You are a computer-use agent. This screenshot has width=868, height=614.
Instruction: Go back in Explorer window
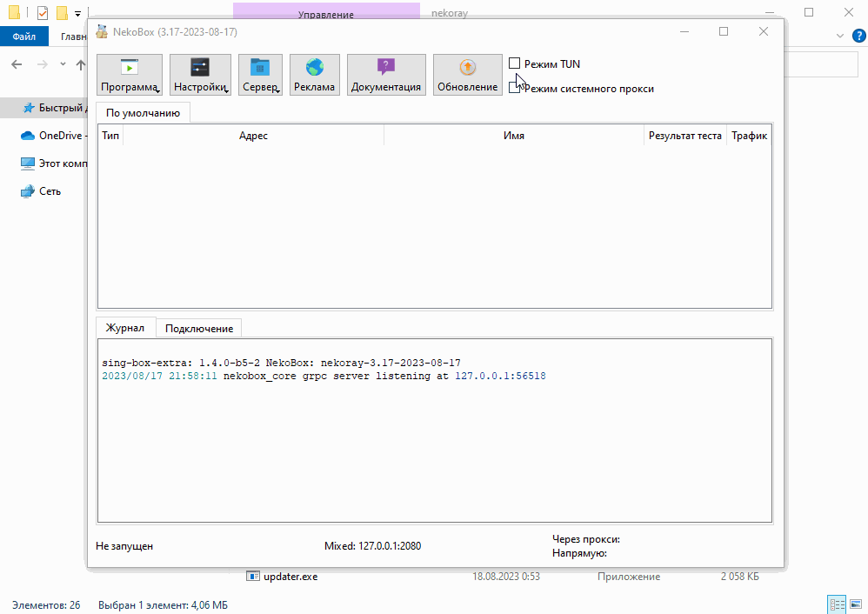coord(17,64)
